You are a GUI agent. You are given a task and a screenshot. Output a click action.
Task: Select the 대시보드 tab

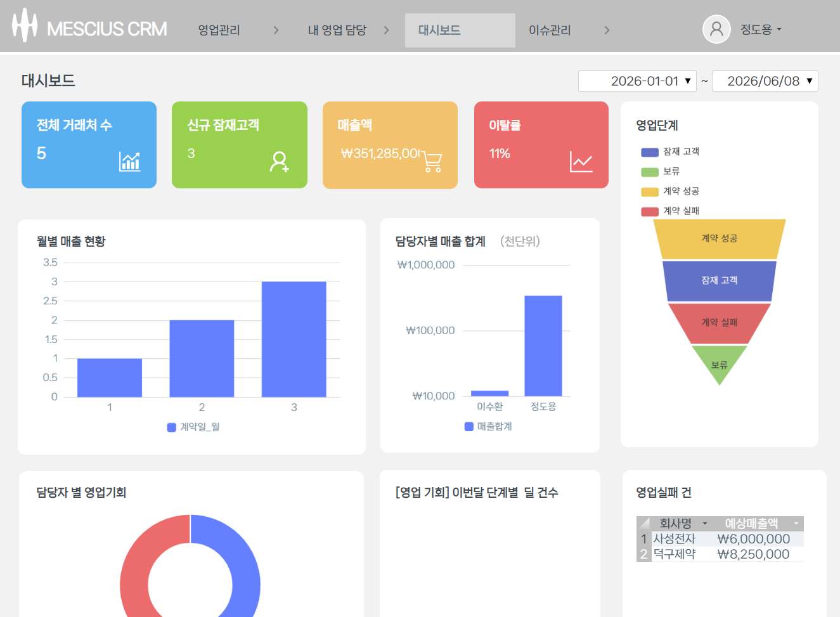[460, 30]
